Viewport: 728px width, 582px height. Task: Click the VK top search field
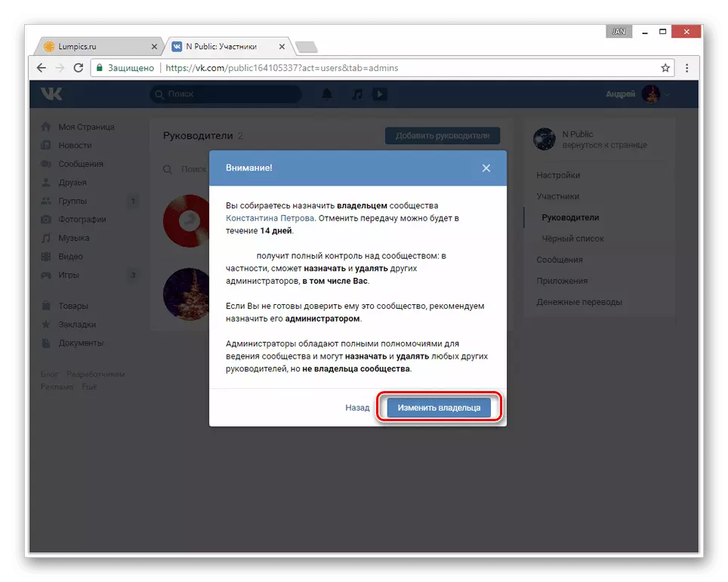[226, 94]
